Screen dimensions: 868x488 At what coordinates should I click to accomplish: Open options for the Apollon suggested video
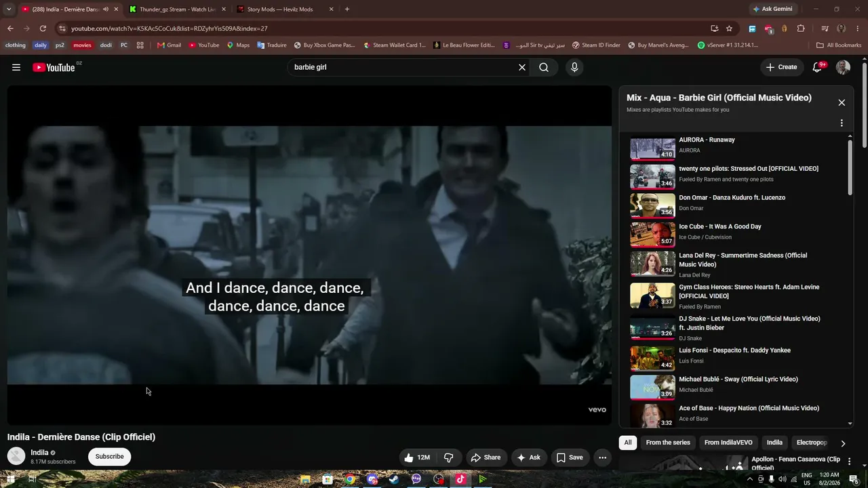(x=849, y=462)
